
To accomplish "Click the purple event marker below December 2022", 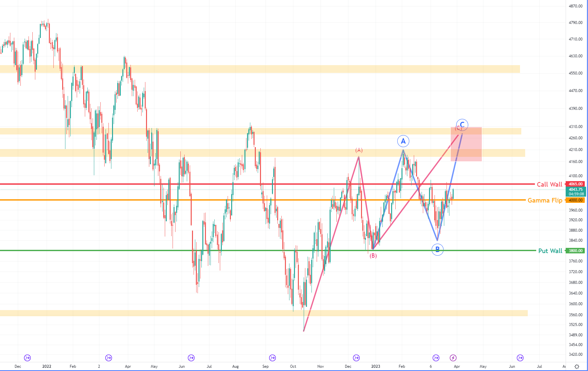I will [x=356, y=358].
